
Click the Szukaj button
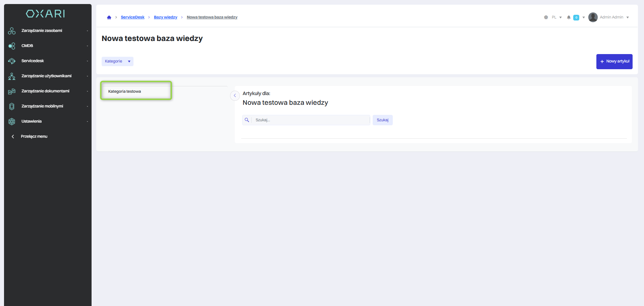(382, 120)
